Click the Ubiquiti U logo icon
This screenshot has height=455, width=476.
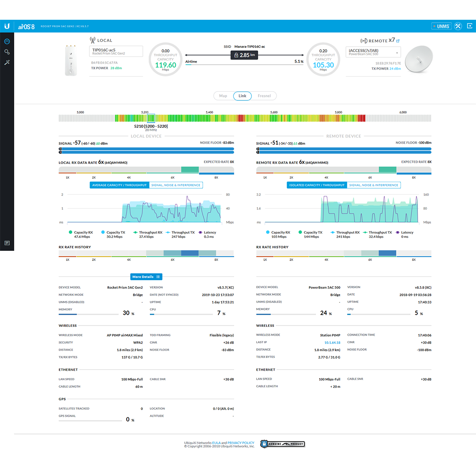click(7, 26)
